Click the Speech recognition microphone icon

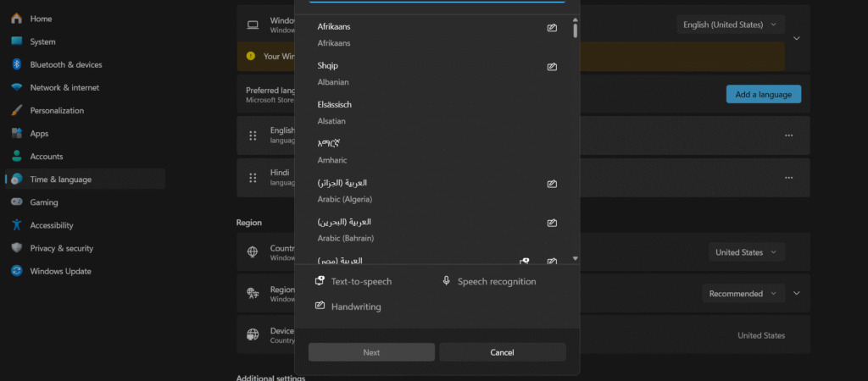(446, 281)
